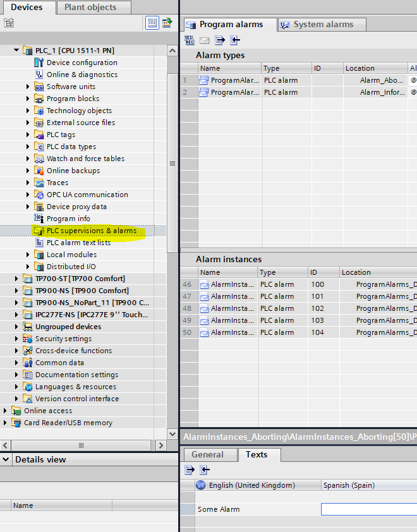The width and height of the screenshot is (417, 532).
Task: Select Version control interface item
Action: [x=77, y=399]
